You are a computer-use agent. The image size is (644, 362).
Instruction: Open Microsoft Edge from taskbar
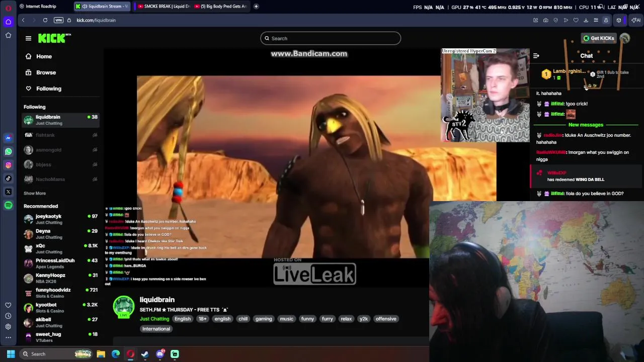pyautogui.click(x=116, y=354)
